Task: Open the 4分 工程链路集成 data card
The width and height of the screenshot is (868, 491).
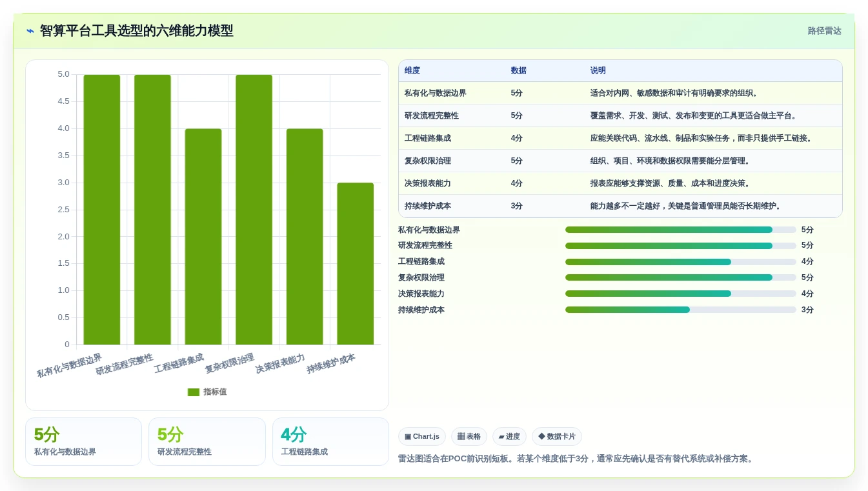Action: coord(330,441)
